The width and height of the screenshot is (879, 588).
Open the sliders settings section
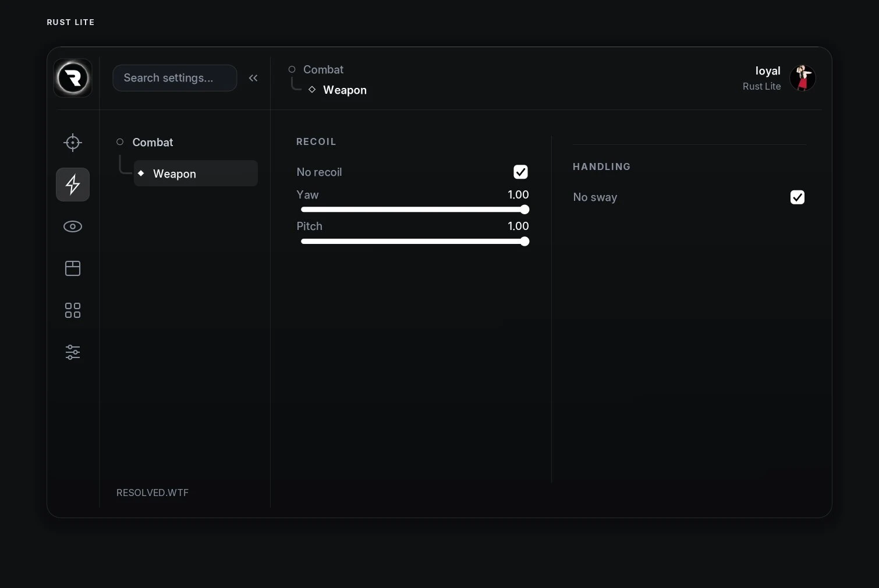73,352
